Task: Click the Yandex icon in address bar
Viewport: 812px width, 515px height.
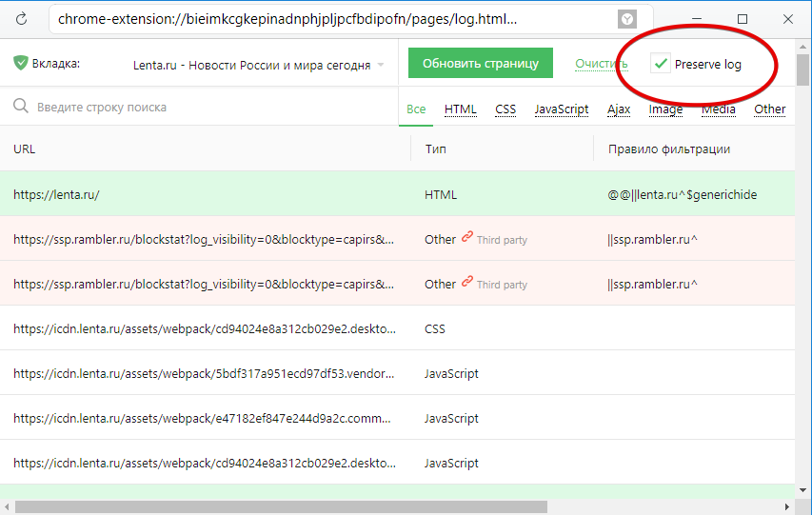Action: tap(627, 20)
